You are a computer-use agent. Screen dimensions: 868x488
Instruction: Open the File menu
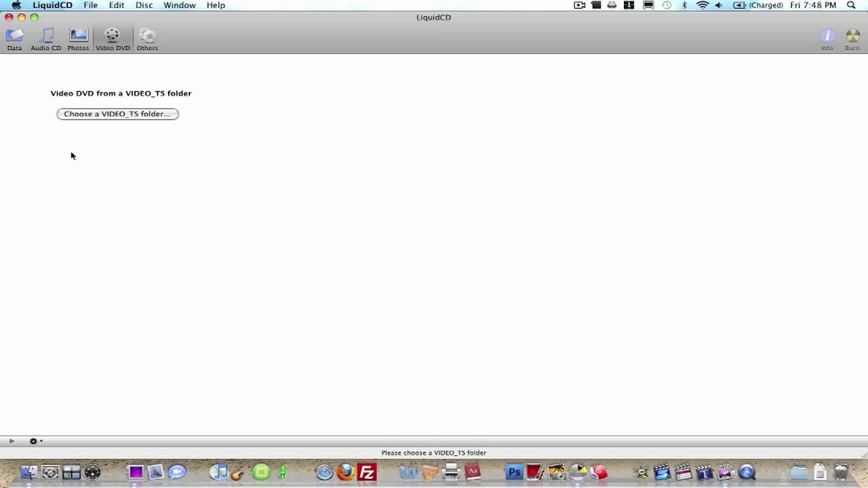[x=90, y=5]
